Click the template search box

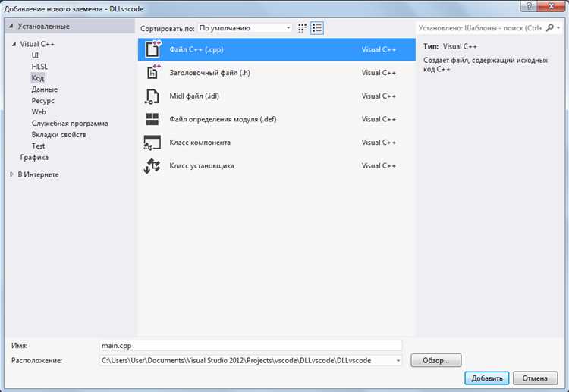pos(480,28)
